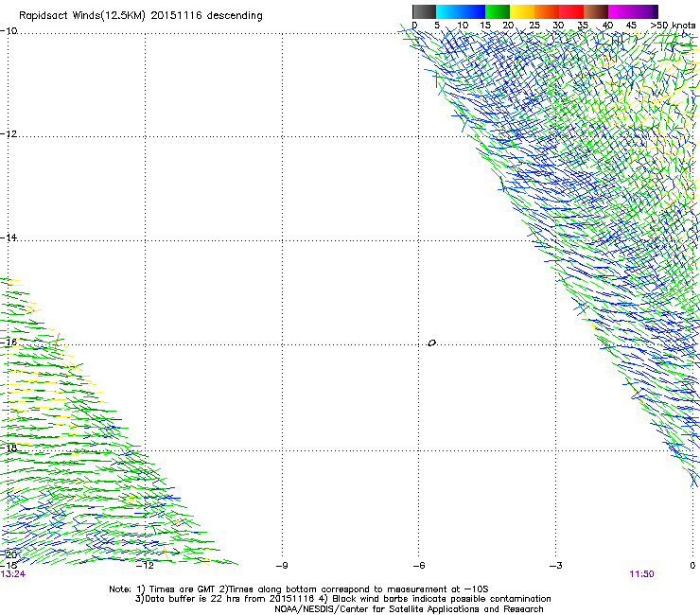Pick the orange 25-30 knots legend band
The width and height of the screenshot is (700, 615).
coord(547,11)
